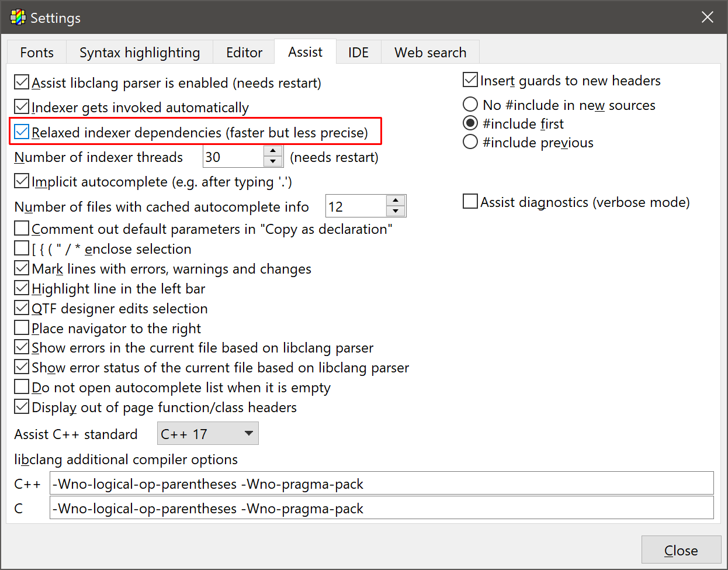Screen dimensions: 728x570
Task: Decrease the number of indexer threads
Action: tap(273, 163)
